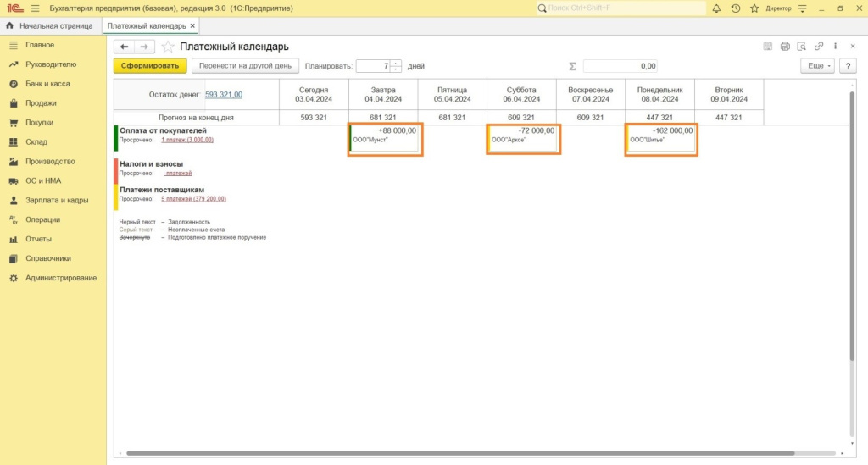Screen dimensions: 868x465
Task: Get link via the chain icon
Action: (819, 46)
